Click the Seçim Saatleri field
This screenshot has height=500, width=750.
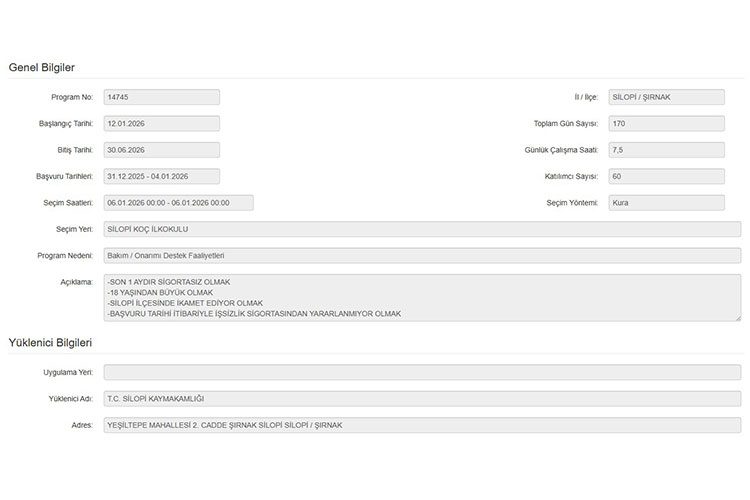(x=178, y=202)
